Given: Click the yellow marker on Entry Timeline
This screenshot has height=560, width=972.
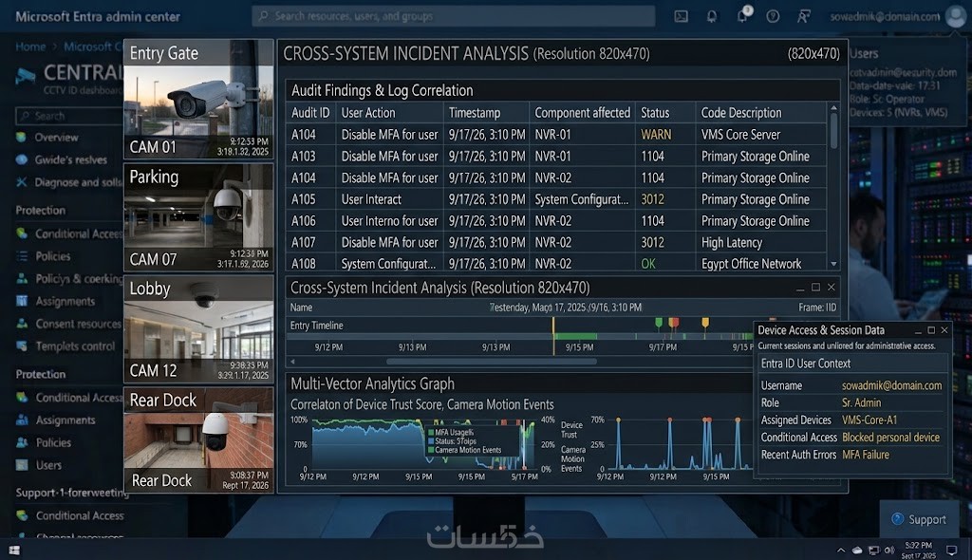Looking at the screenshot, I should (x=705, y=323).
